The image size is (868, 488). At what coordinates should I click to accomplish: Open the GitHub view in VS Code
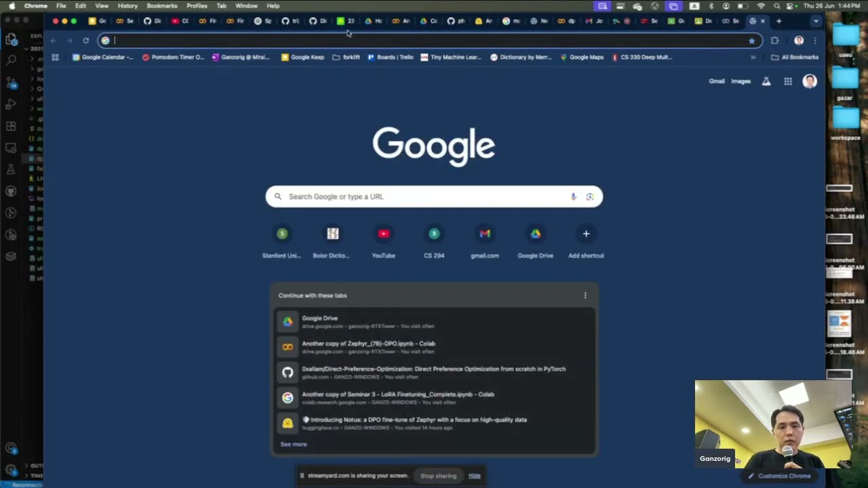tap(11, 191)
